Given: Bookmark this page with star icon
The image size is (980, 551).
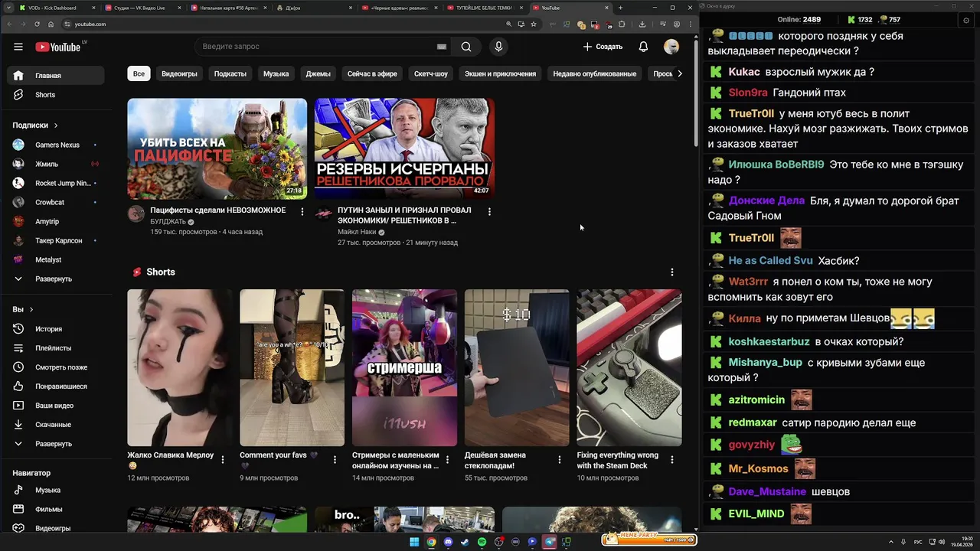Looking at the screenshot, I should click(534, 24).
